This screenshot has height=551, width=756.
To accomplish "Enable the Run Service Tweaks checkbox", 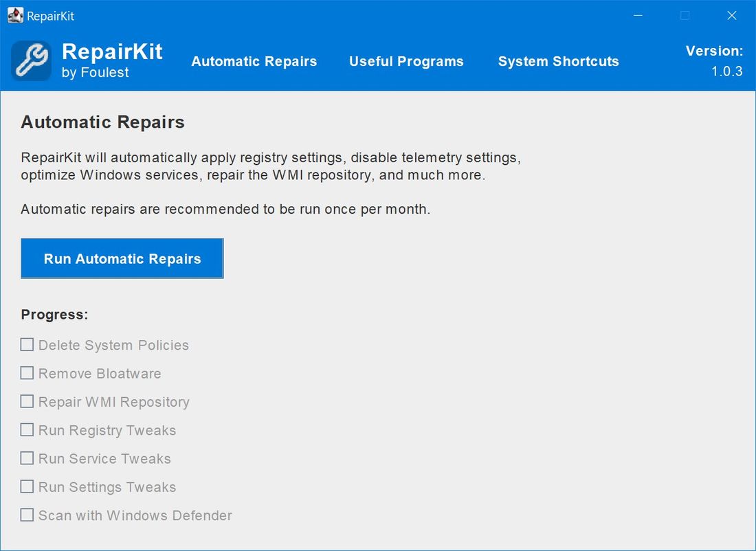I will pyautogui.click(x=27, y=458).
